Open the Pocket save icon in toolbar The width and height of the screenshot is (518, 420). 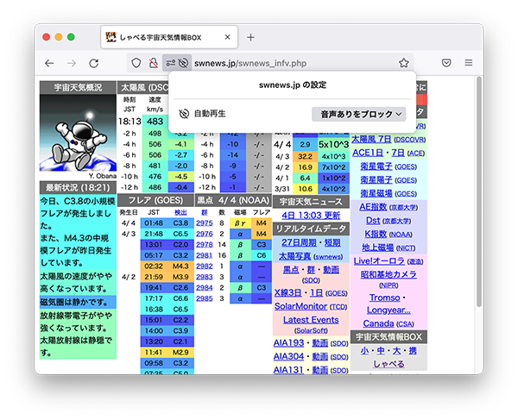click(x=446, y=63)
